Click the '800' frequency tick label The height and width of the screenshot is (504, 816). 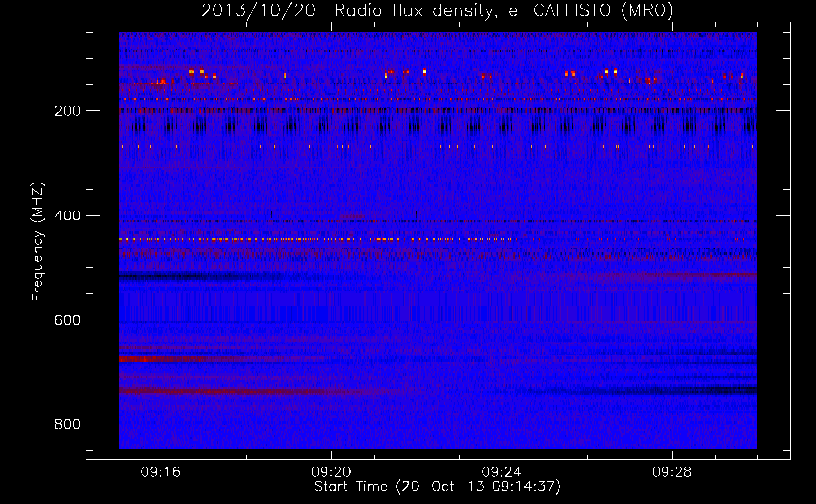[67, 424]
